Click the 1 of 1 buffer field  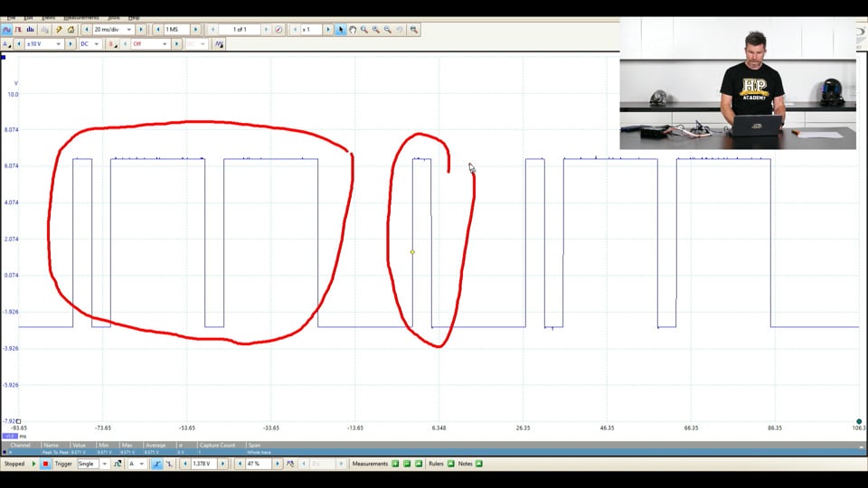pos(240,29)
